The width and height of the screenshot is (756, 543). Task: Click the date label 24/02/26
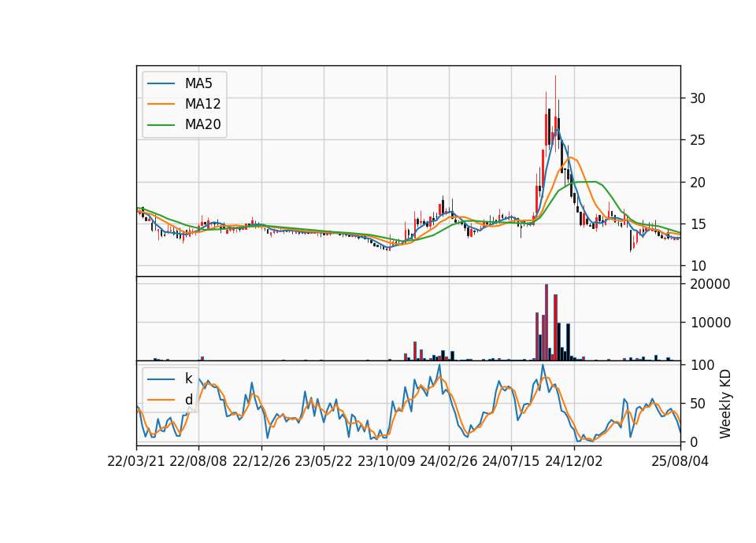click(x=449, y=461)
